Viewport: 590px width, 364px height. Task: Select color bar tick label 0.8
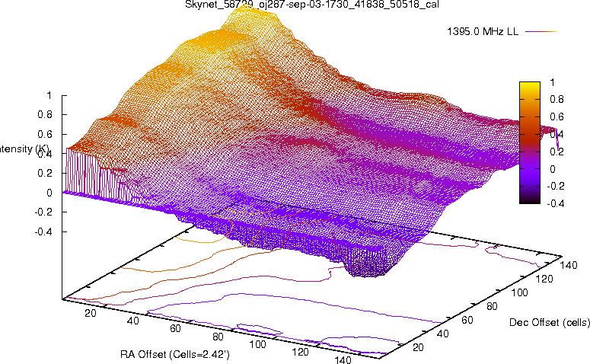[x=557, y=99]
